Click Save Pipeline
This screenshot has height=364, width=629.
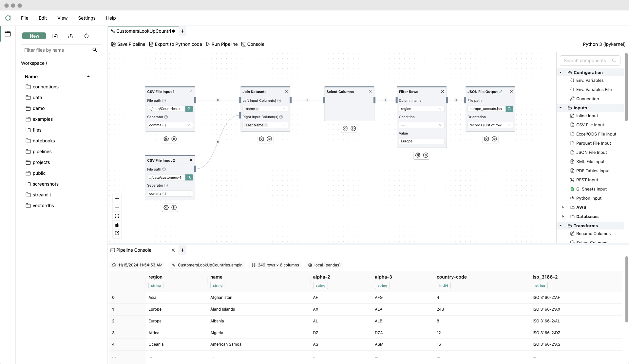pos(128,44)
